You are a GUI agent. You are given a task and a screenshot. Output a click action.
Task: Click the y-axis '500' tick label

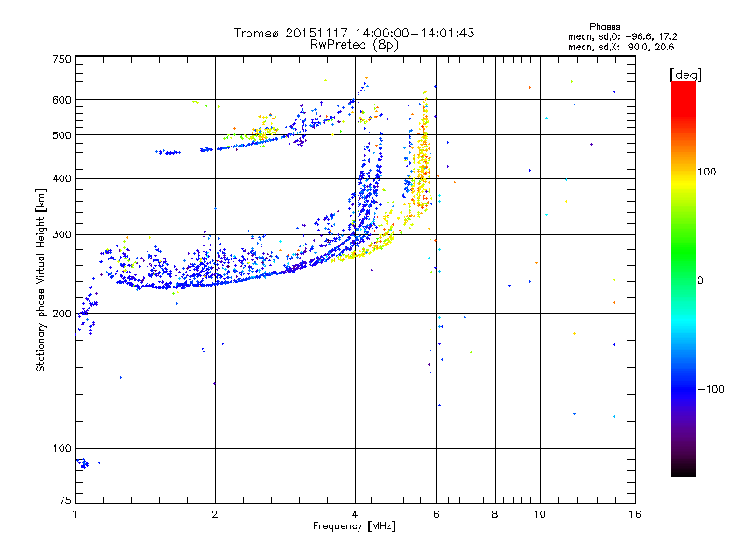pyautogui.click(x=62, y=135)
